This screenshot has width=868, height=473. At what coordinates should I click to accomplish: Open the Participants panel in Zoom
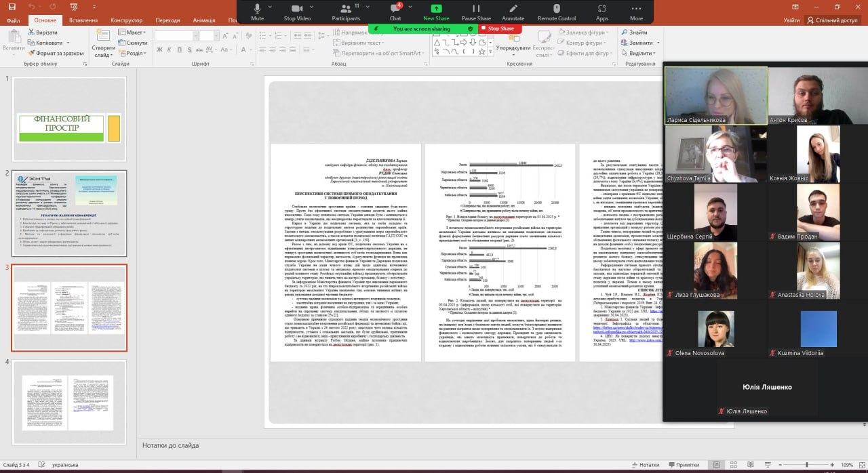(346, 12)
